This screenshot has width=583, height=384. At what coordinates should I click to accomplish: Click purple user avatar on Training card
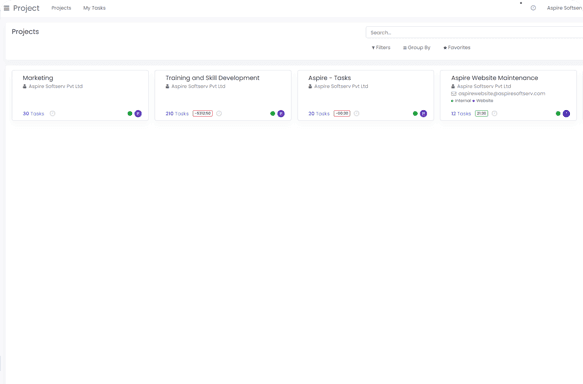[281, 113]
